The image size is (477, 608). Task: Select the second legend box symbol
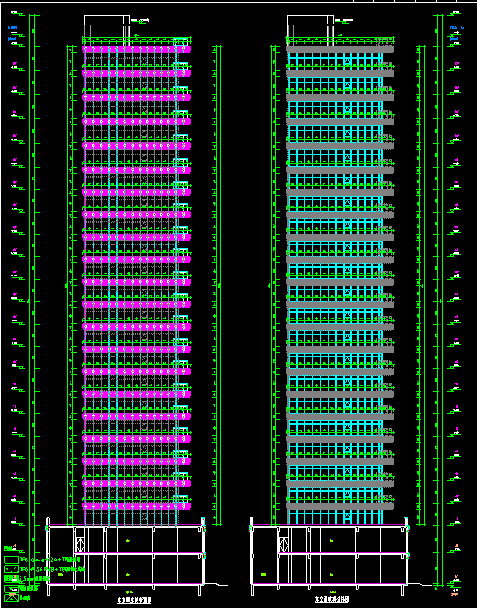coord(11,569)
